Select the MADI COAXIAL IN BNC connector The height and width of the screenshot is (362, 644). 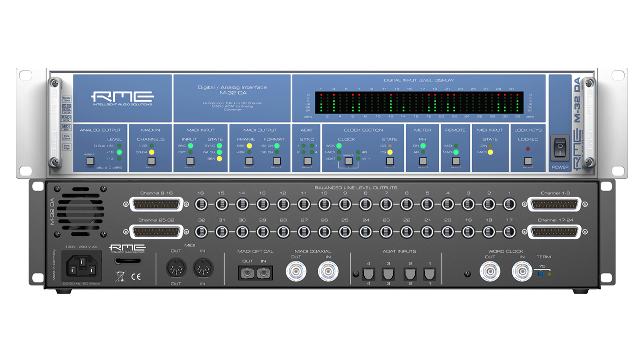[x=328, y=271]
